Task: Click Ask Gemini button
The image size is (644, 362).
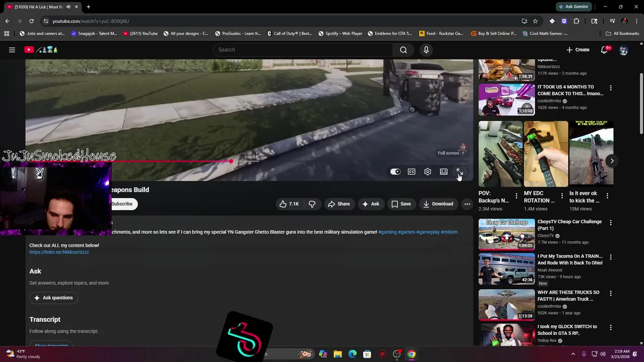Action: pyautogui.click(x=573, y=7)
